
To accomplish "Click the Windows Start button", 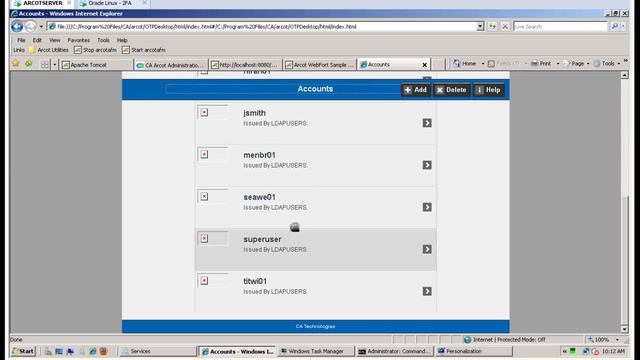I will click(x=23, y=351).
